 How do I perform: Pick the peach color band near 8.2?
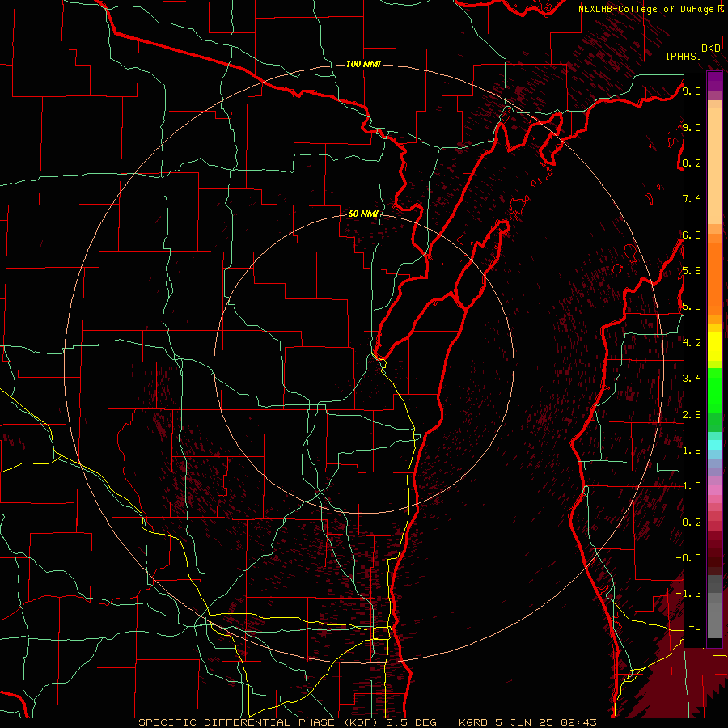coord(714,166)
